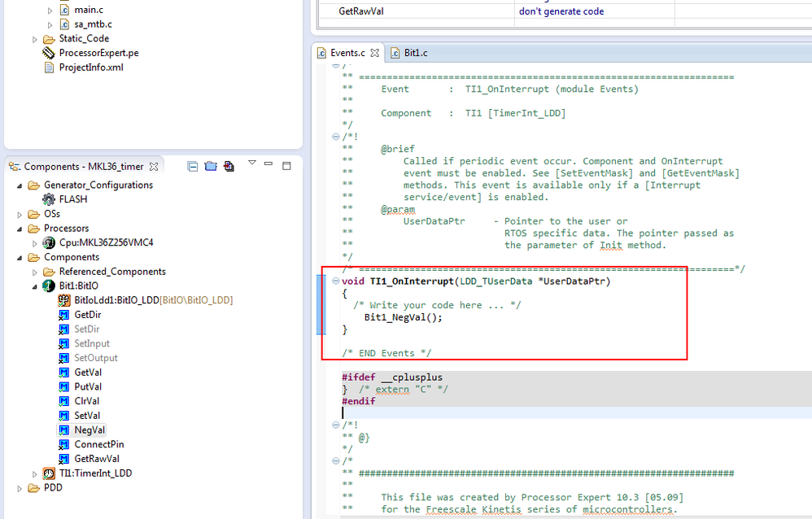Click the ClrVal method icon
Screen dimensions: 812x519
click(x=63, y=401)
